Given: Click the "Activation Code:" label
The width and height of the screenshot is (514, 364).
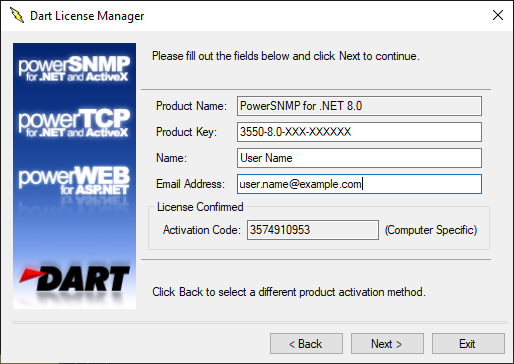Looking at the screenshot, I should 202,230.
